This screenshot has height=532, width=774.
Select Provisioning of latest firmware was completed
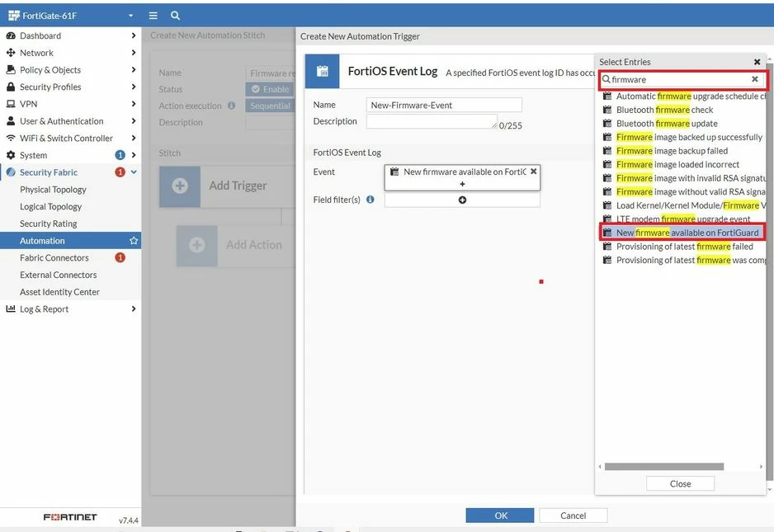[x=684, y=260]
